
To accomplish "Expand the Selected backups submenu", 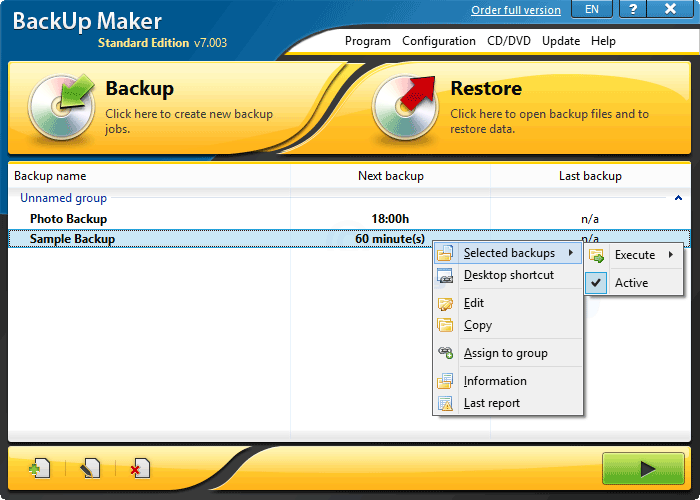I will point(509,253).
